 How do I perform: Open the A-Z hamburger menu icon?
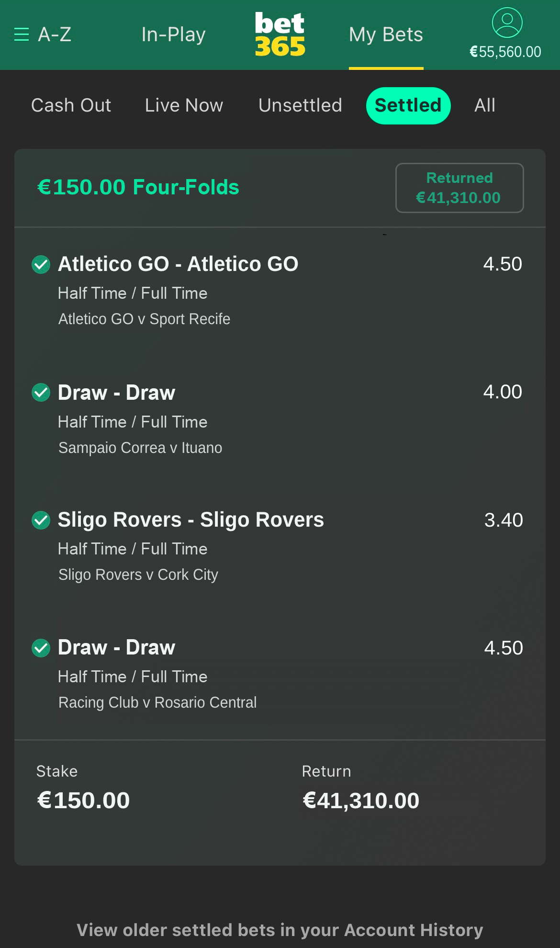coord(22,34)
